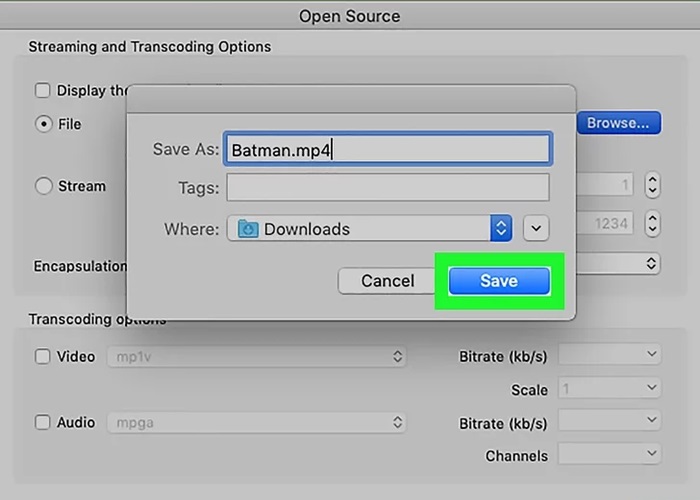Click the Downloads folder icon

pyautogui.click(x=247, y=229)
